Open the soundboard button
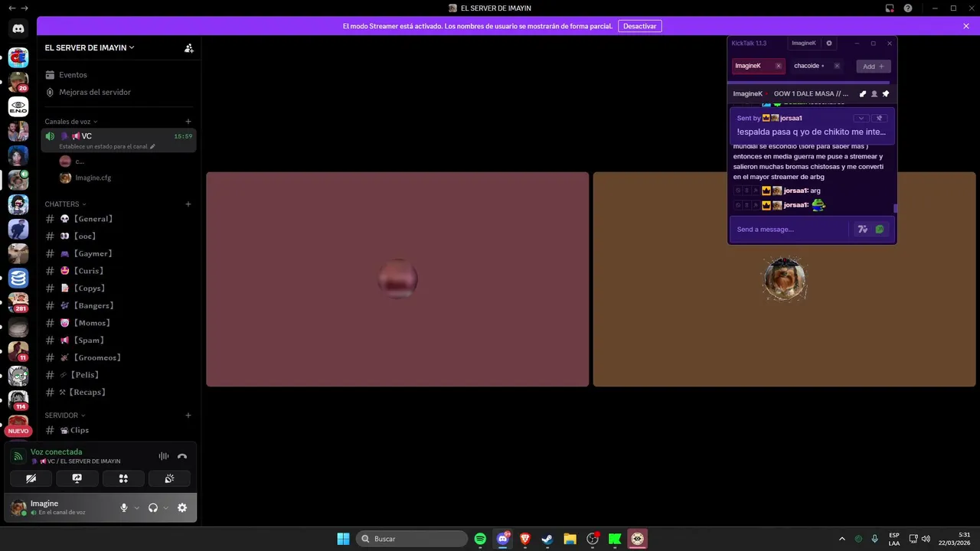The height and width of the screenshot is (551, 980). 169,478
